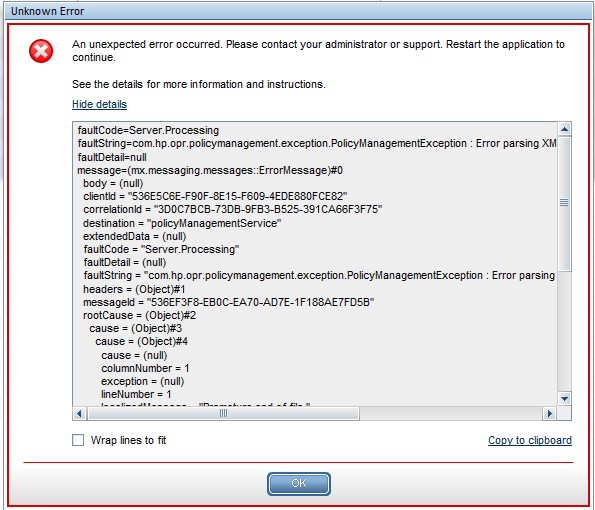Click the messageId line in details
Image resolution: width=595 pixels, height=510 pixels.
229,302
